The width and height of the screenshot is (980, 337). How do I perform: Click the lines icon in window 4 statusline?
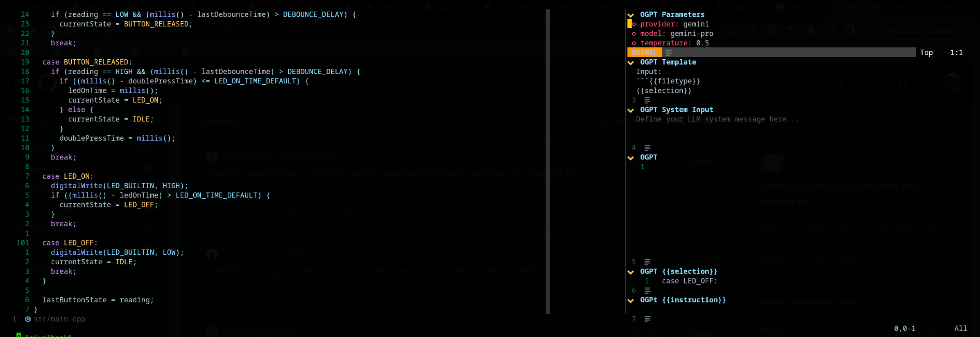pos(647,148)
